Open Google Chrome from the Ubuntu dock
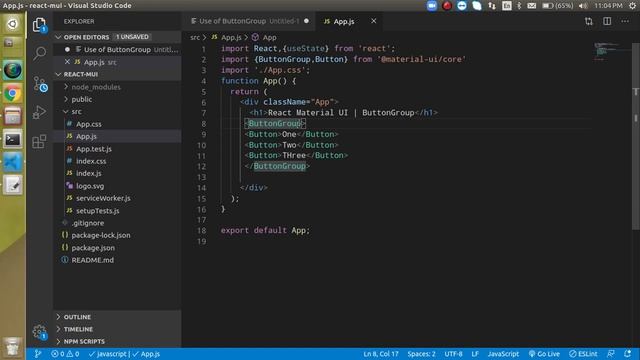 tap(13, 94)
